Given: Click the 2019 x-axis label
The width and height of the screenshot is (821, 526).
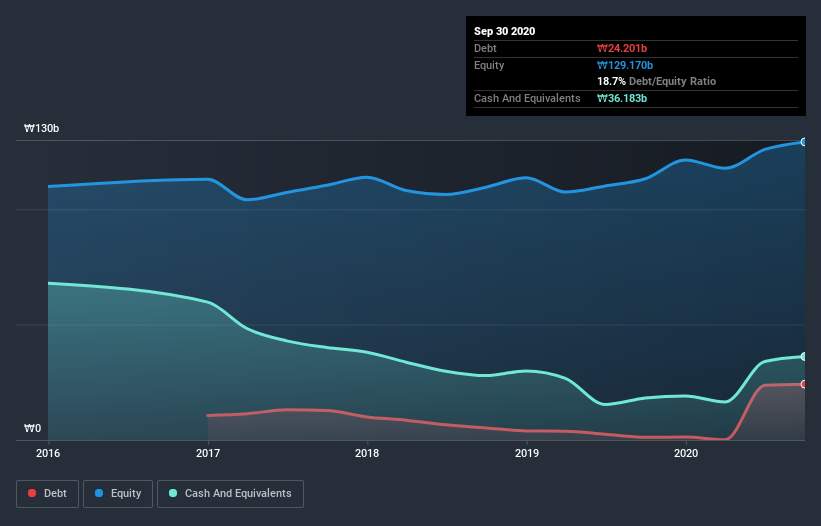Looking at the screenshot, I should (x=527, y=453).
